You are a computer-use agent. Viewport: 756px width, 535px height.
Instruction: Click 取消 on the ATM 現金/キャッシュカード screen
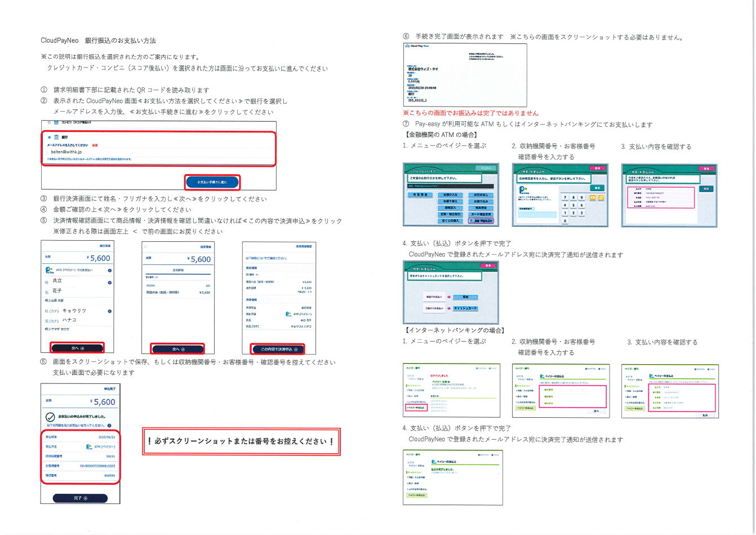click(x=488, y=266)
